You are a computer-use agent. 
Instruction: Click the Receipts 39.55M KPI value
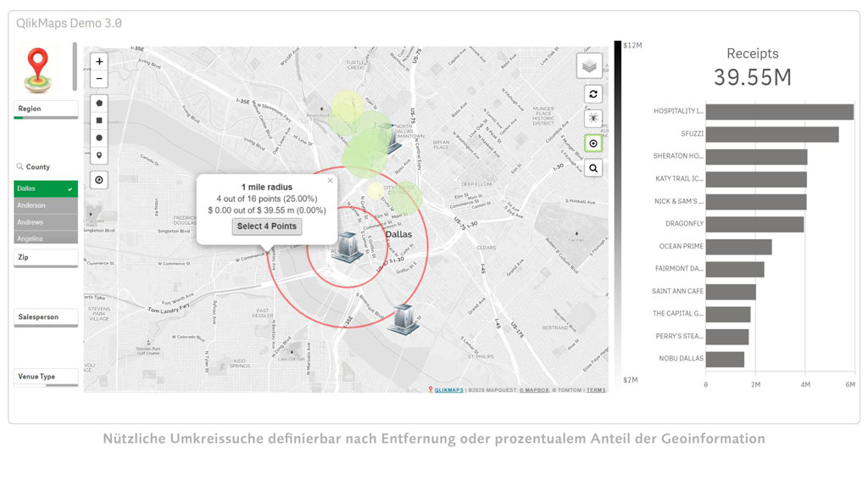(x=753, y=77)
